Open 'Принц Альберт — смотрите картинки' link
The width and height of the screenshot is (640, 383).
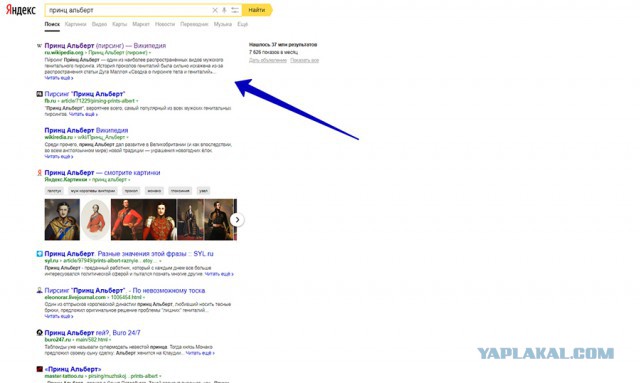pos(102,173)
